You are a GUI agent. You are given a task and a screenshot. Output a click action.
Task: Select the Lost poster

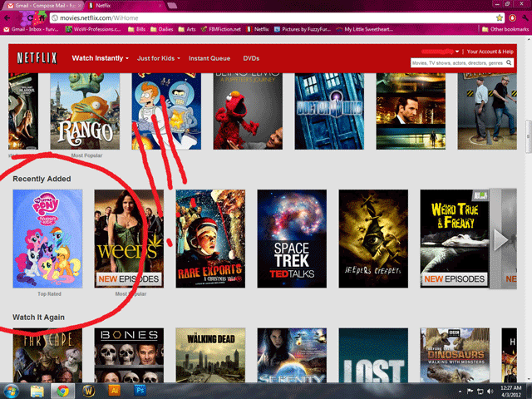373,355
